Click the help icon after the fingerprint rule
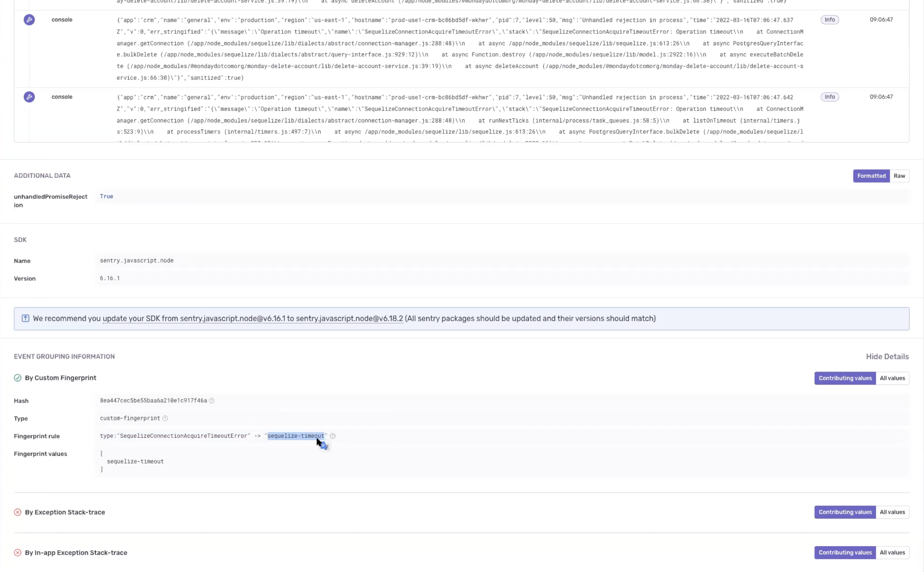Image resolution: width=924 pixels, height=572 pixels. 333,436
